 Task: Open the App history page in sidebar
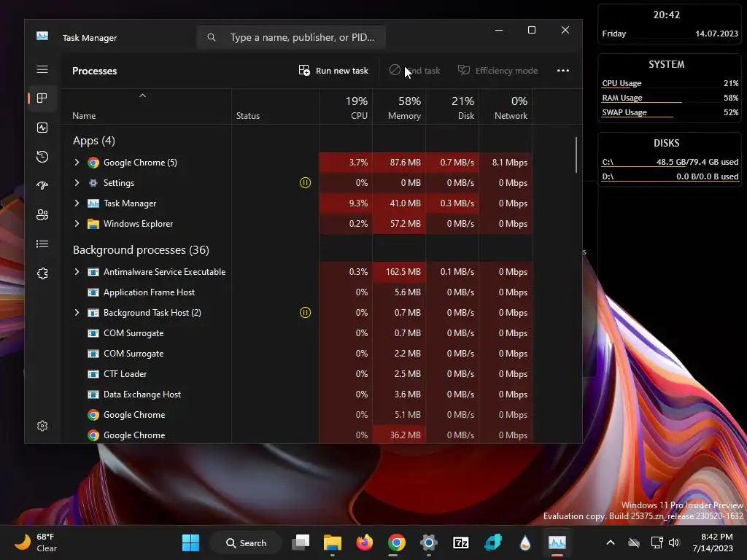[x=42, y=157]
